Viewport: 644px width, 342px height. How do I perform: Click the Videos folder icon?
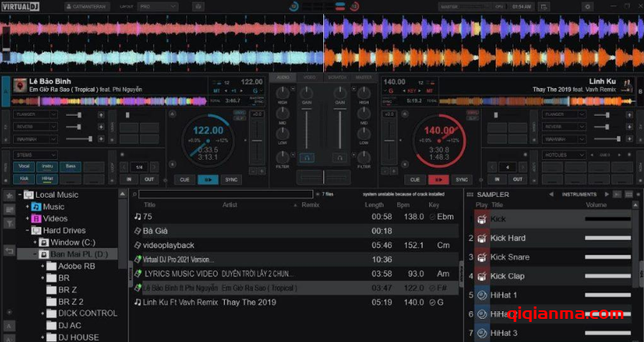(36, 218)
